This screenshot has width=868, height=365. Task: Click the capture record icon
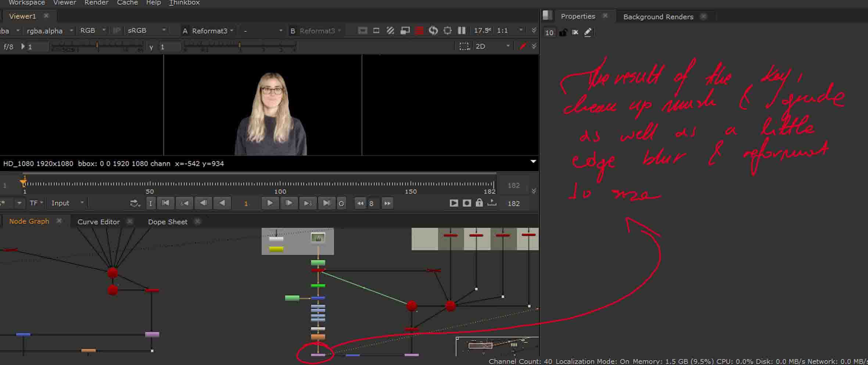click(467, 203)
